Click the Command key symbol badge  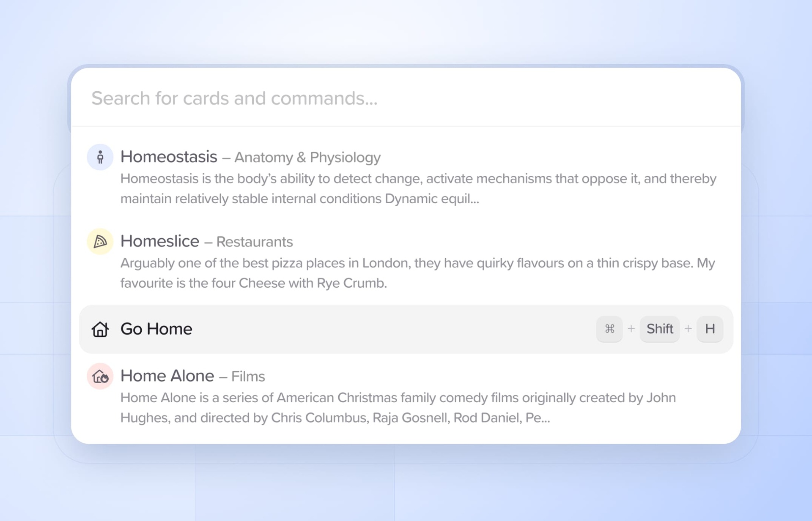pos(609,329)
